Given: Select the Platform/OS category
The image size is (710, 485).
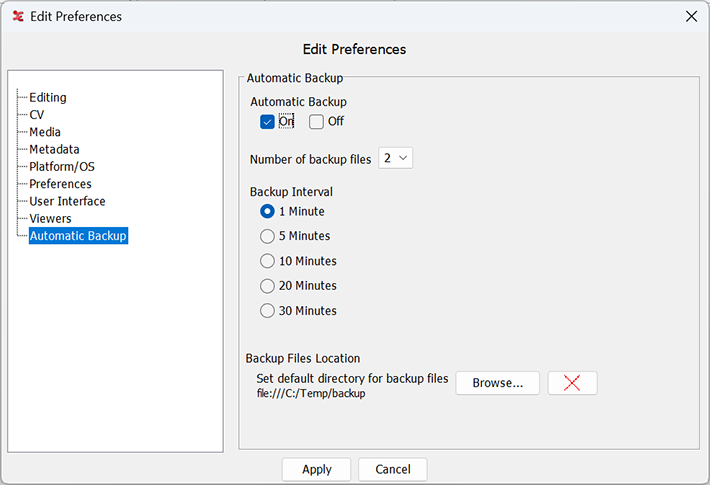Looking at the screenshot, I should coord(62,167).
